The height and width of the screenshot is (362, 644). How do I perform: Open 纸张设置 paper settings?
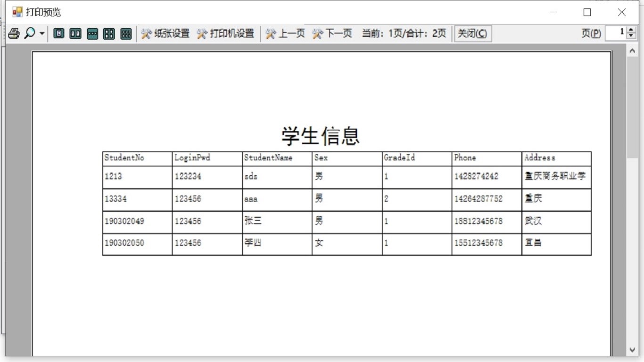click(165, 33)
